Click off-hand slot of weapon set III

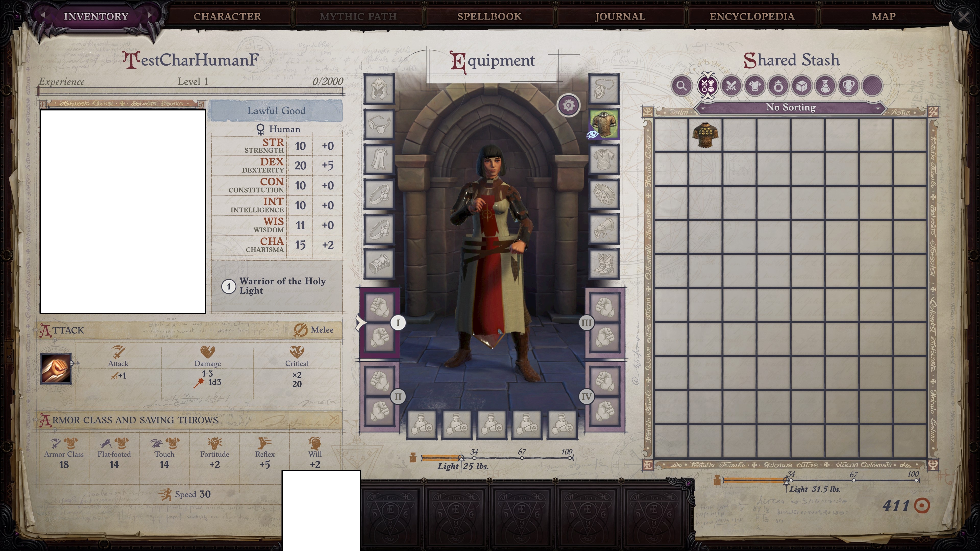pos(605,339)
